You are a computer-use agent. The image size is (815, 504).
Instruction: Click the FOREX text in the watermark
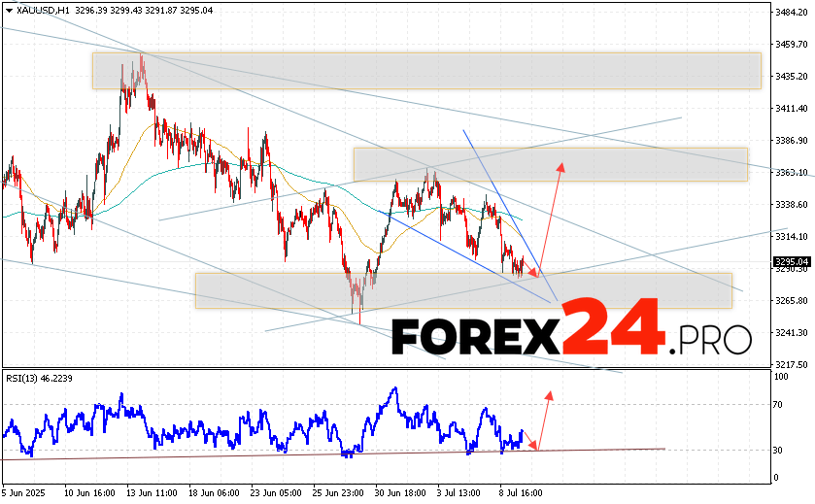pyautogui.click(x=474, y=337)
